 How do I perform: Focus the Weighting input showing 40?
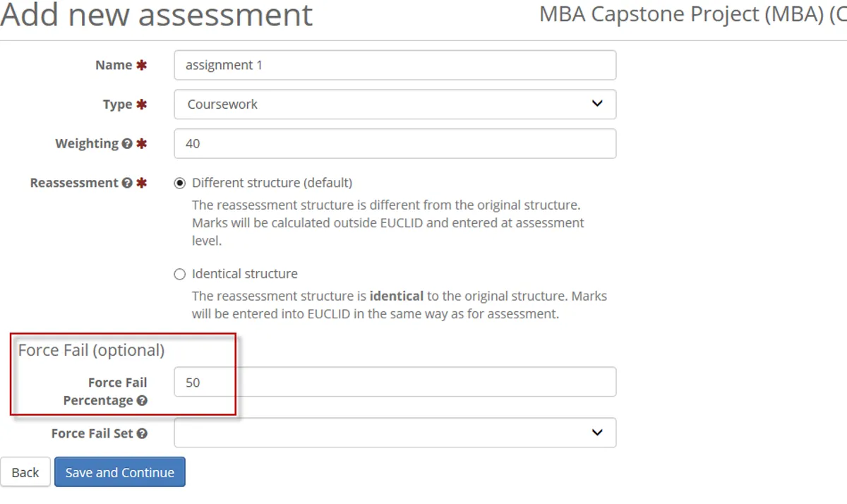coord(395,143)
